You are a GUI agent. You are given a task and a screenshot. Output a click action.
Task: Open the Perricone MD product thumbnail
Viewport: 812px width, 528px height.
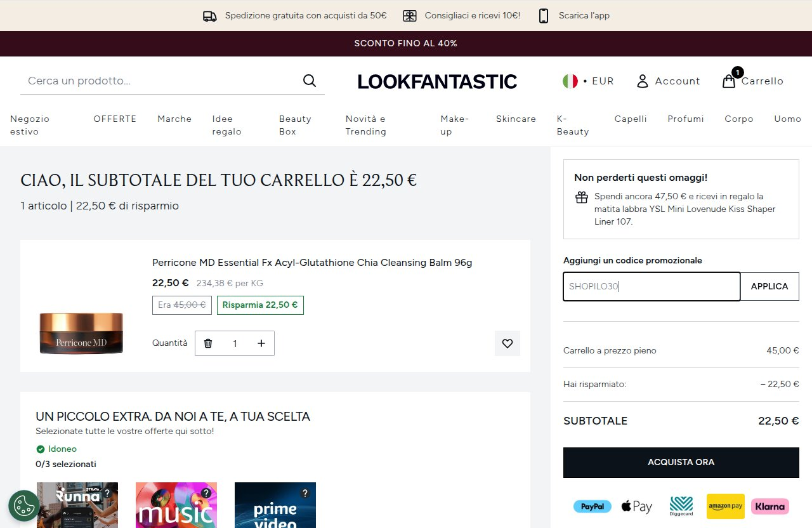coord(81,333)
